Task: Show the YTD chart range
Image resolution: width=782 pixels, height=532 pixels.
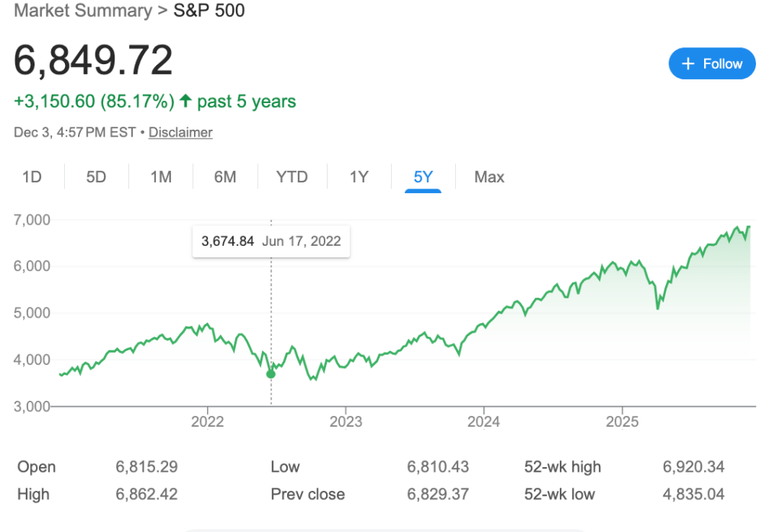Action: 292,177
